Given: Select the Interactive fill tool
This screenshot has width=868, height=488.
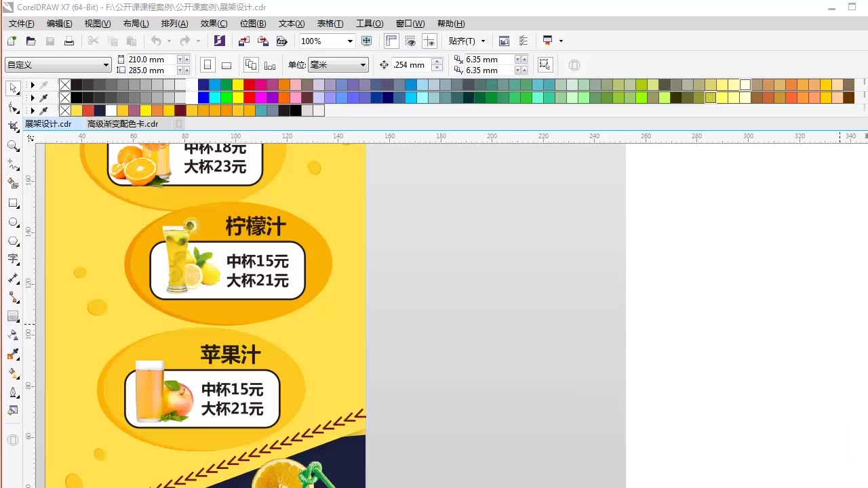Looking at the screenshot, I should coord(13,373).
